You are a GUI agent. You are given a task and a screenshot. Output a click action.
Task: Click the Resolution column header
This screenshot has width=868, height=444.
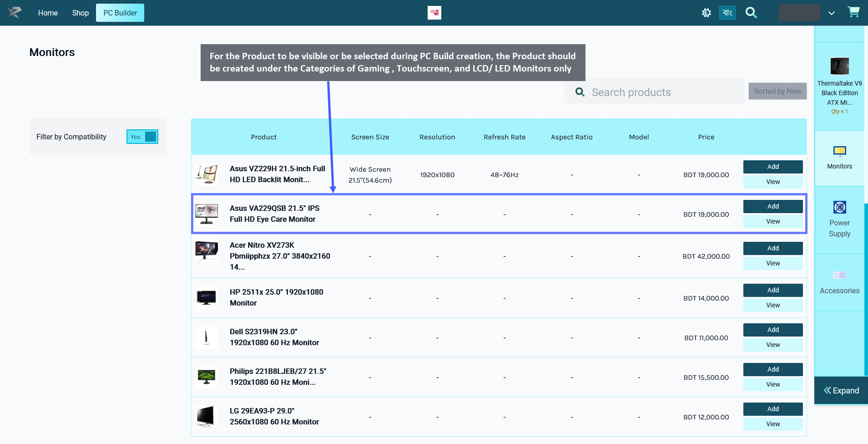click(437, 137)
